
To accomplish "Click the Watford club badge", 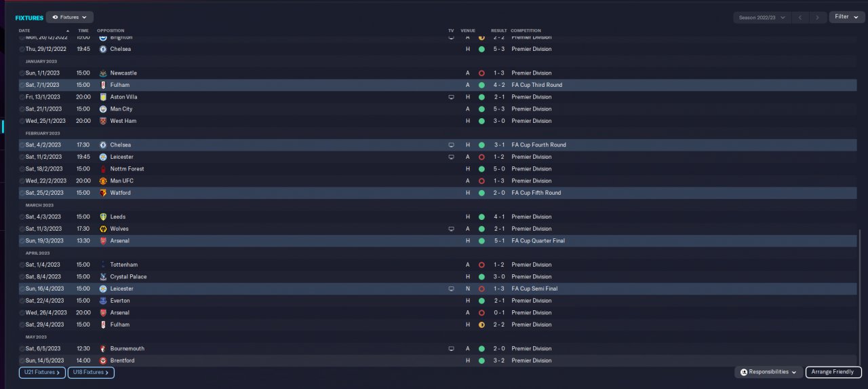I will 102,193.
